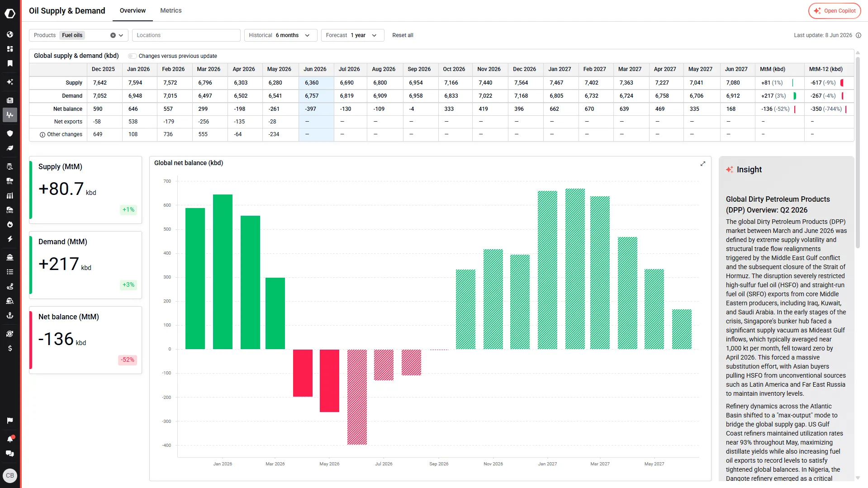The height and width of the screenshot is (488, 868).
Task: Open the bulleted list sidebar icon
Action: click(x=10, y=272)
